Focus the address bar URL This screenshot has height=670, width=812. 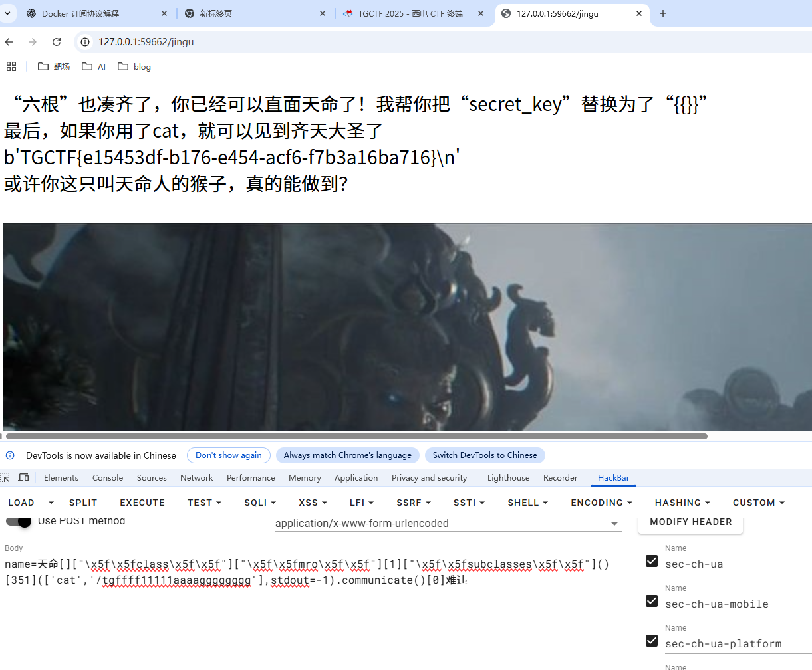[146, 42]
